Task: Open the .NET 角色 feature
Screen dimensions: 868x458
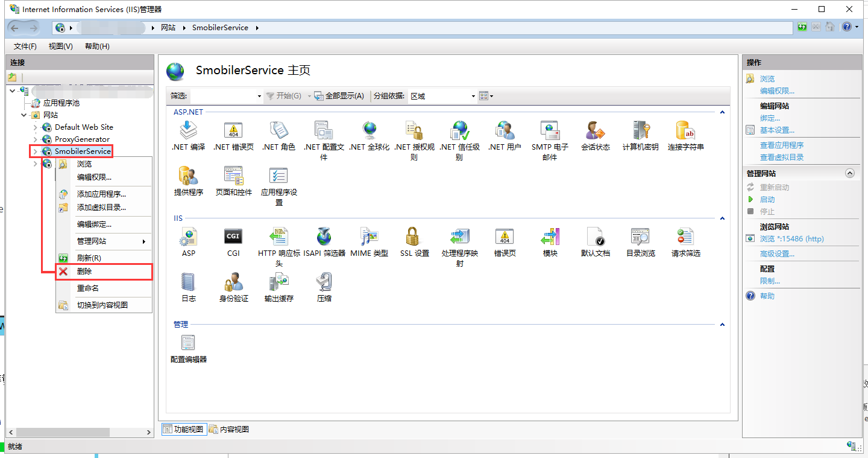Action: (278, 136)
